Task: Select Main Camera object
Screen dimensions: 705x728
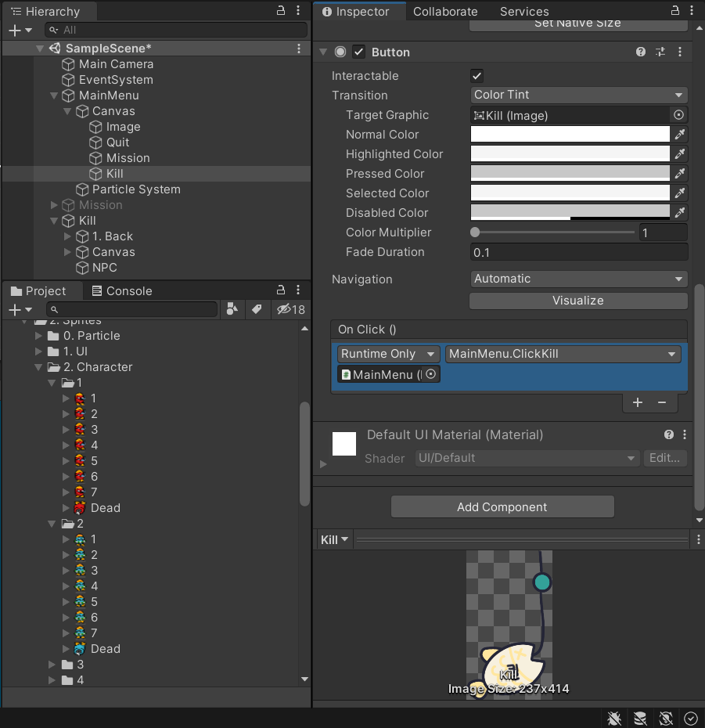Action: [x=116, y=64]
